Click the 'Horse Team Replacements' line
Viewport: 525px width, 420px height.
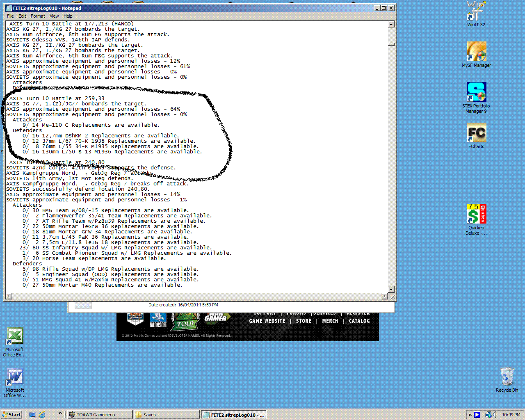(x=94, y=258)
